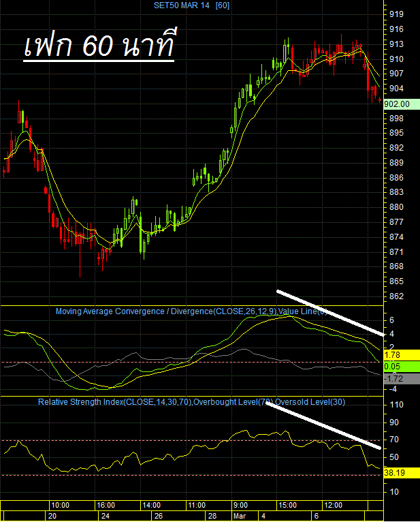
Task: Click price axis label 865
Action: (396, 281)
